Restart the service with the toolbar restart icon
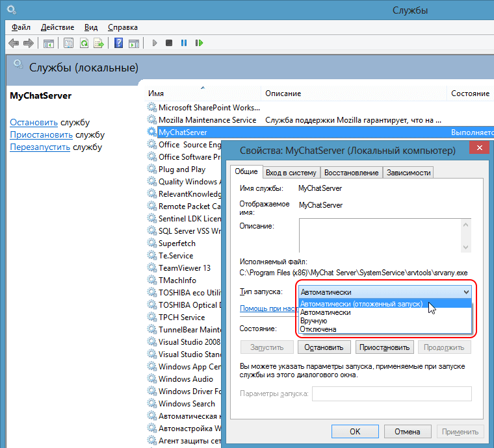Screen dimensions: 494x448 (199, 44)
